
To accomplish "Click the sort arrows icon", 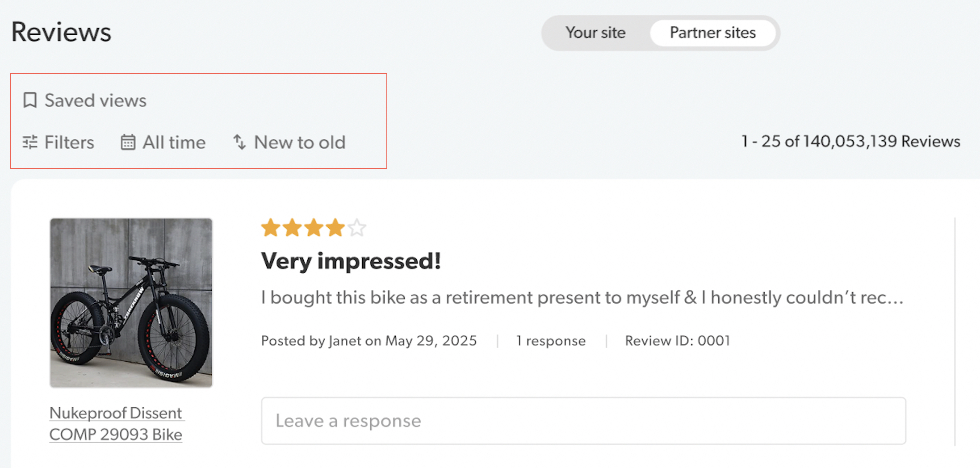I will [x=239, y=142].
